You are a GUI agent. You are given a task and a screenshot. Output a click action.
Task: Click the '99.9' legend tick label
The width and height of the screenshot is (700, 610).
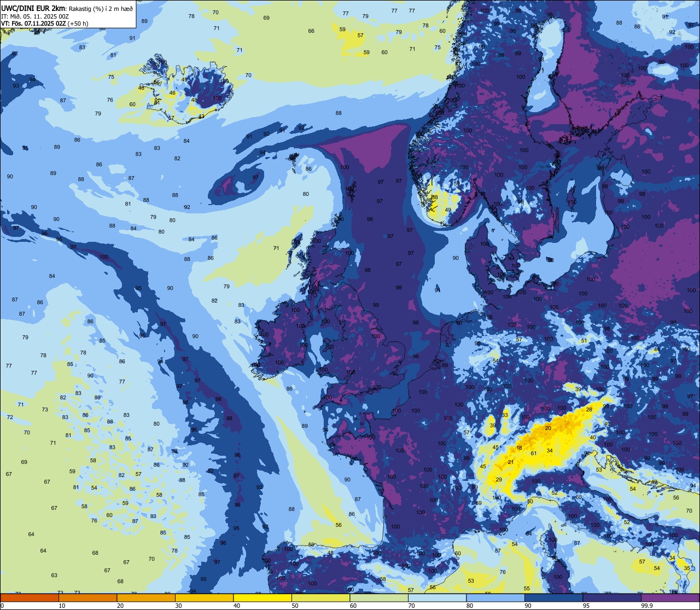tap(647, 605)
